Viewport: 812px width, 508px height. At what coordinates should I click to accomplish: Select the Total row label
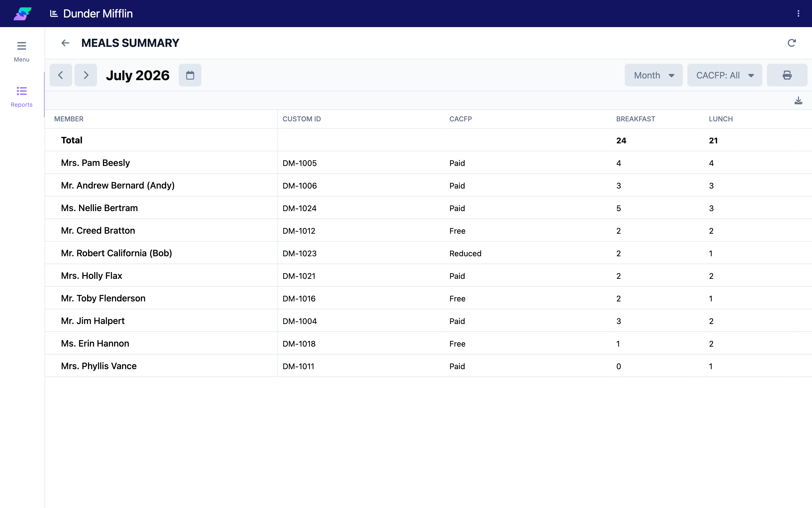click(x=71, y=140)
